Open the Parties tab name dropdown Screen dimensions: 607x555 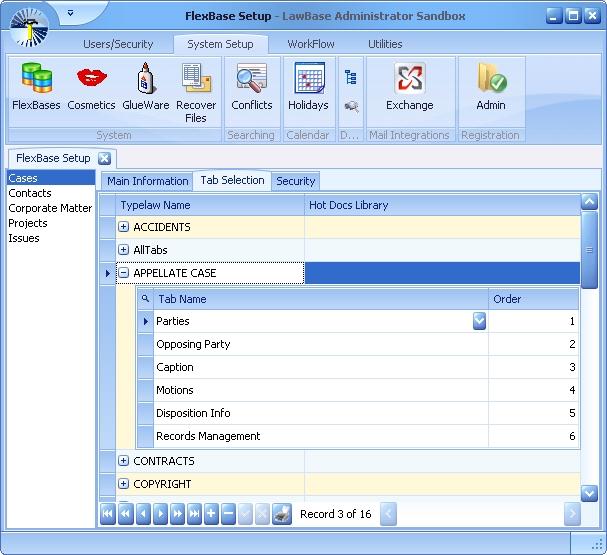click(479, 321)
